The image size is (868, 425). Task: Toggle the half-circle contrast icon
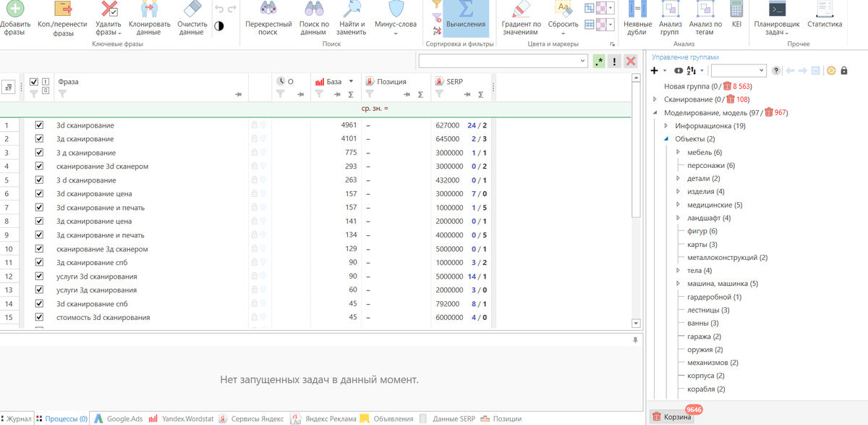point(218,25)
